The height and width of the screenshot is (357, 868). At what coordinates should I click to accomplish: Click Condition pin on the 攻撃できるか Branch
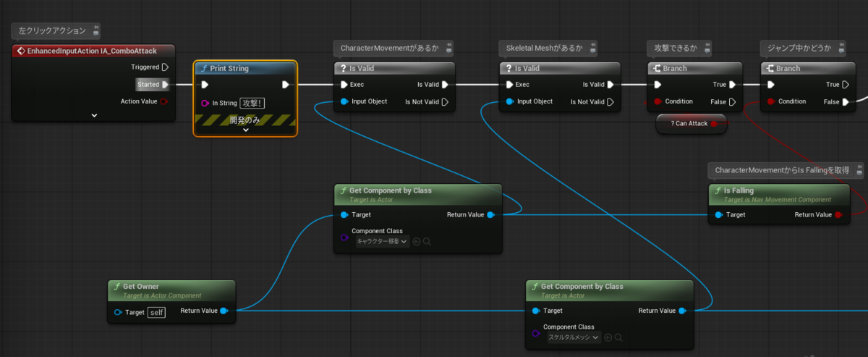point(658,101)
